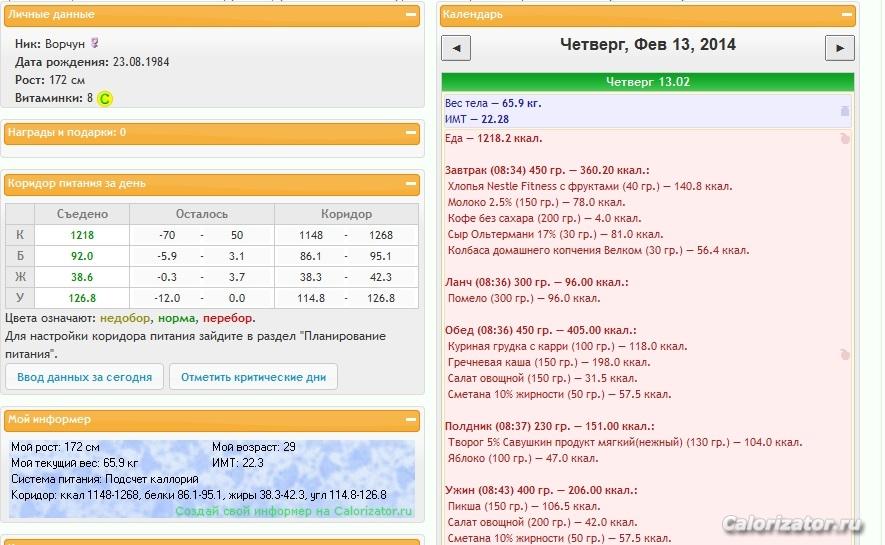
Task: Click the Вес тела — 65.9 кг. entry
Action: 493,103
